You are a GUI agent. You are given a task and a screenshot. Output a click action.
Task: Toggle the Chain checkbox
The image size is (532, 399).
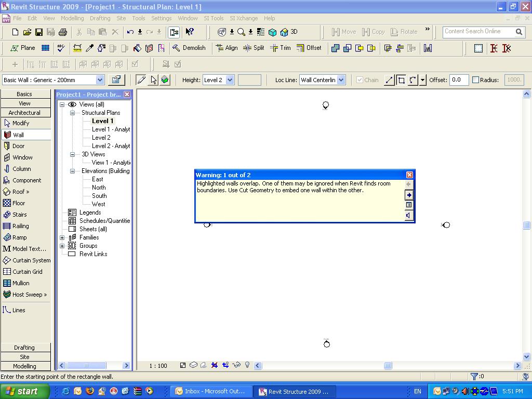click(360, 80)
